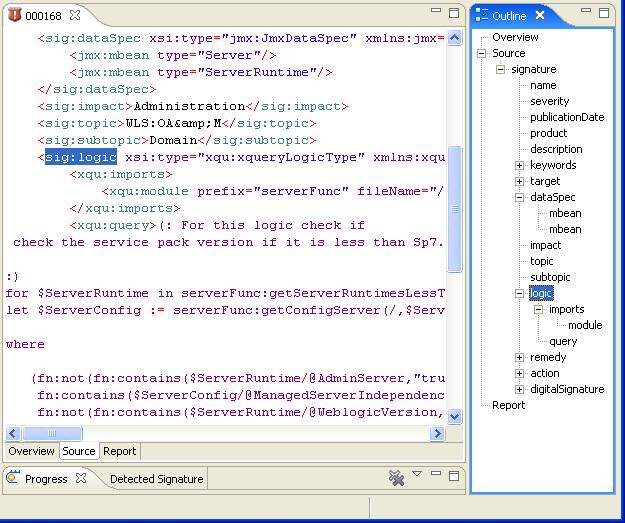
Task: Select Report in the Outline tree
Action: [x=509, y=405]
